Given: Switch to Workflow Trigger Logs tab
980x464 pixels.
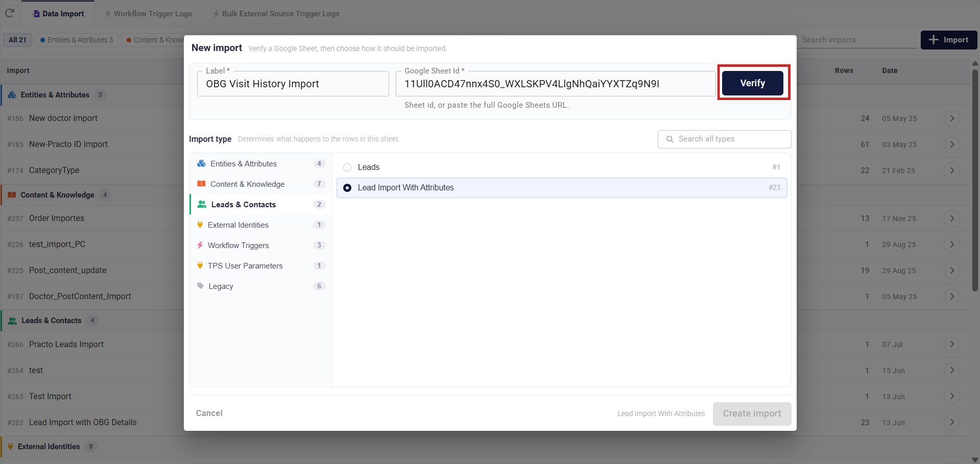Looking at the screenshot, I should point(149,14).
